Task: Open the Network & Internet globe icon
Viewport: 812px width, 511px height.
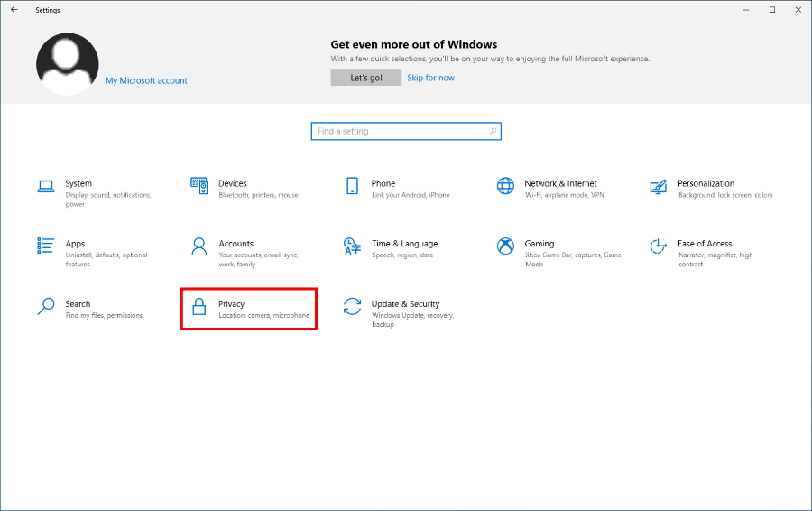Action: pyautogui.click(x=505, y=186)
